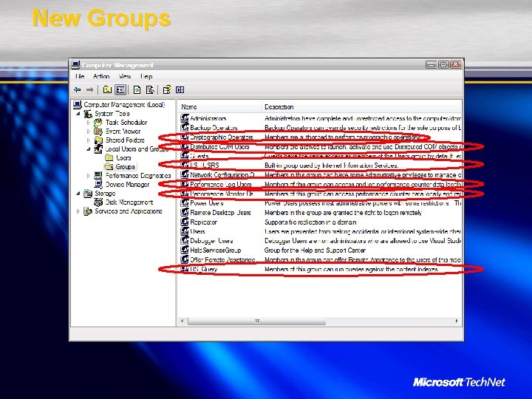Click the Refresh page icon in toolbar
The height and width of the screenshot is (399, 532).
(x=137, y=89)
